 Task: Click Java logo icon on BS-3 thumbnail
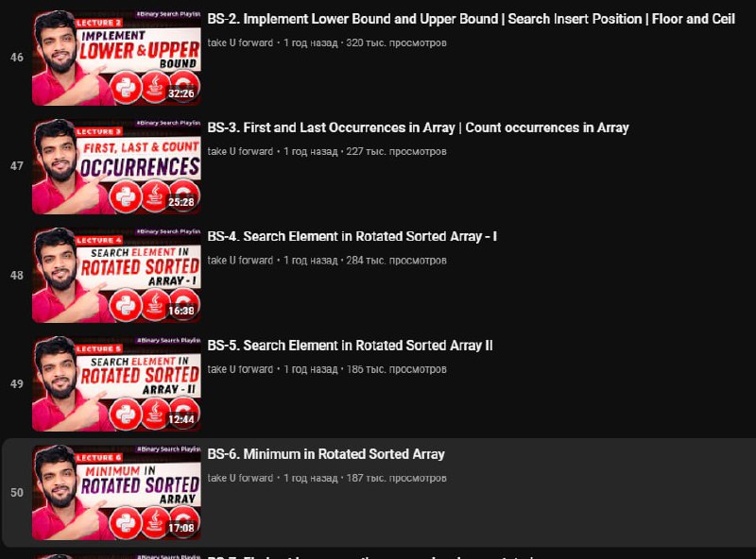(155, 196)
